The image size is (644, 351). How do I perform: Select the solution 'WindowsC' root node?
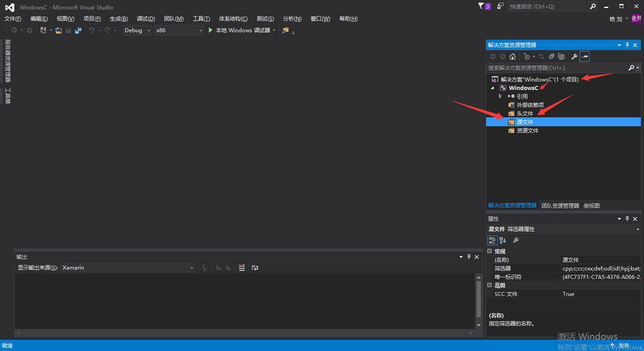[x=539, y=79]
